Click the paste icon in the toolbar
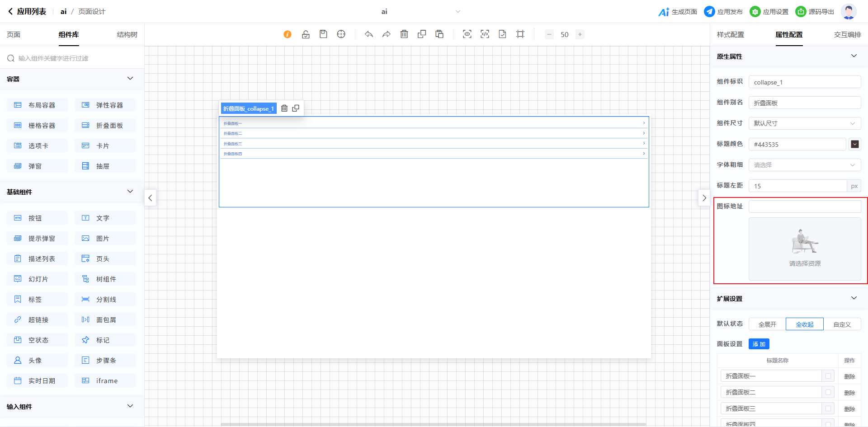The image size is (868, 427). (x=439, y=34)
